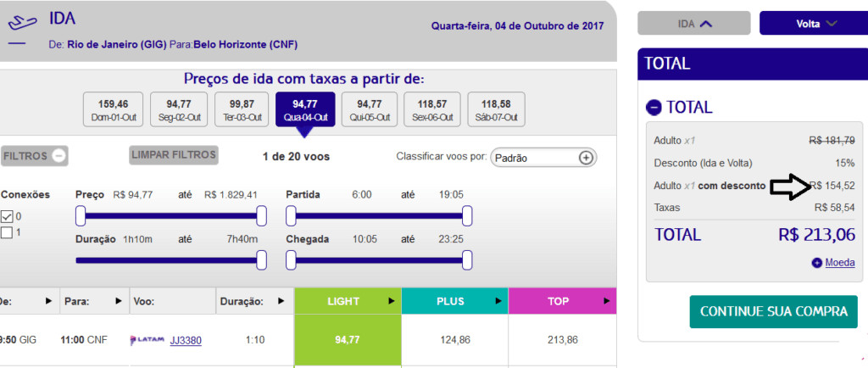Click the plus icon beside Moeda
Screen dimensions: 868x368
[x=817, y=263]
